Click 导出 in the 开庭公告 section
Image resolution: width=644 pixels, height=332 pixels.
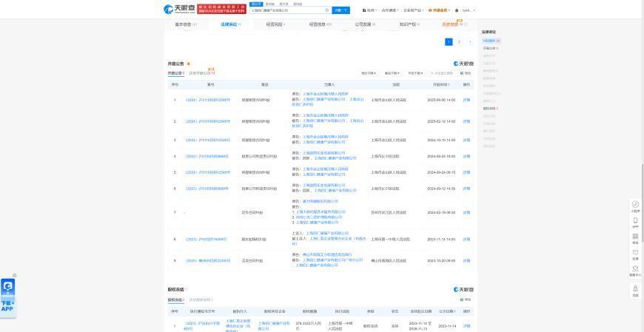pos(466,73)
